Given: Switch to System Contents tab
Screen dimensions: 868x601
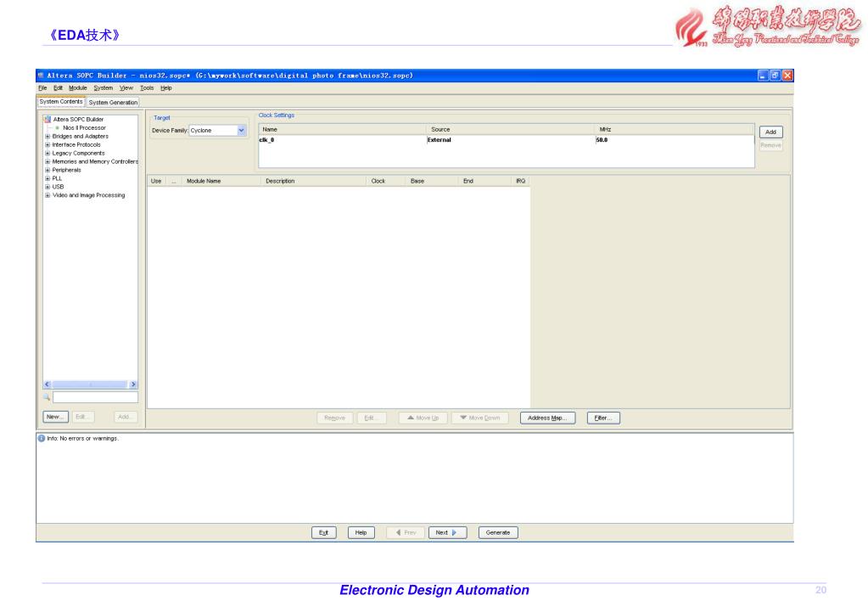Looking at the screenshot, I should 61,102.
